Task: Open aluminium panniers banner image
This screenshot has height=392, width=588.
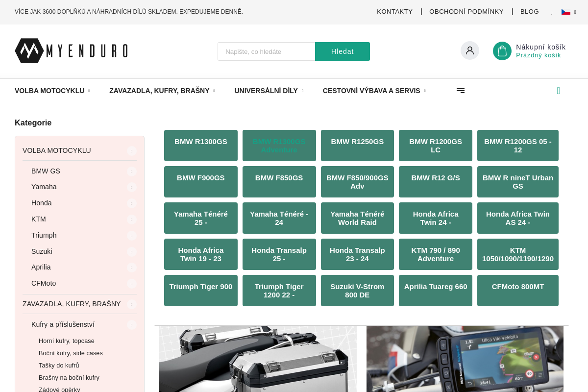Action: 258,359
